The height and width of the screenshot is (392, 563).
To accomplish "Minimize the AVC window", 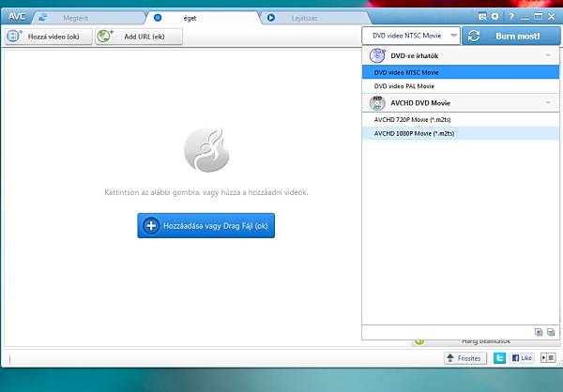I will 525,17.
